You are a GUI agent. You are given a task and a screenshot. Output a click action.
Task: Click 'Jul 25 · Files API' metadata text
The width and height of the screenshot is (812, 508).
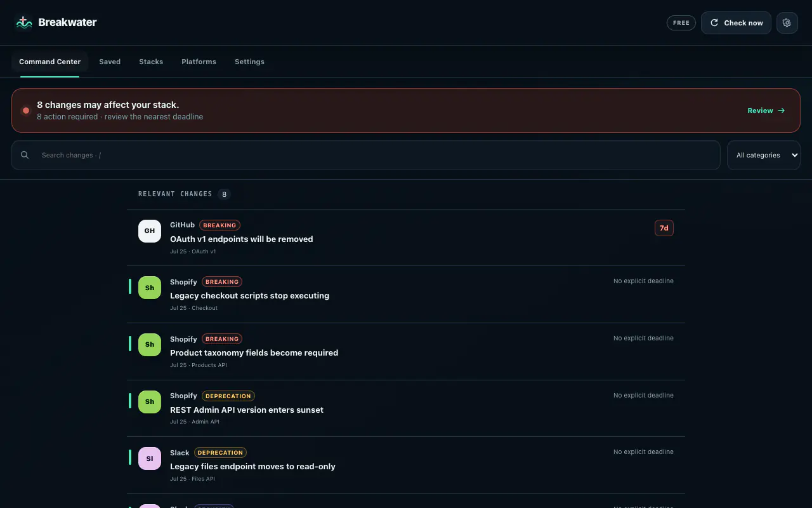pos(192,479)
